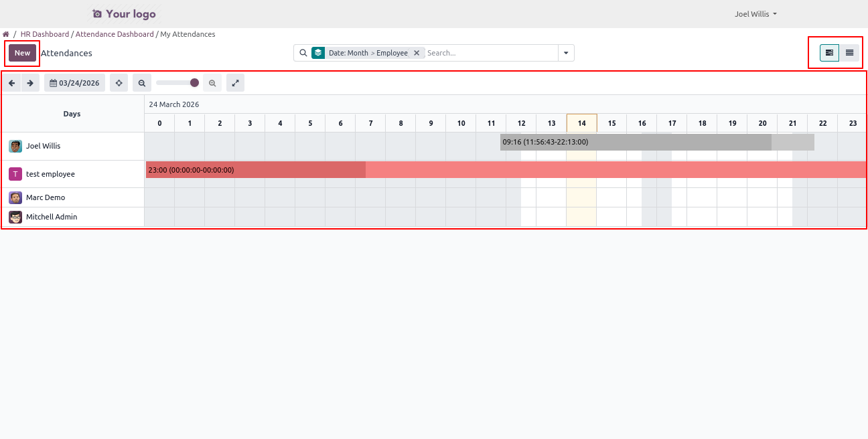Switch to list view
Screen dimensions: 868x439
849,53
